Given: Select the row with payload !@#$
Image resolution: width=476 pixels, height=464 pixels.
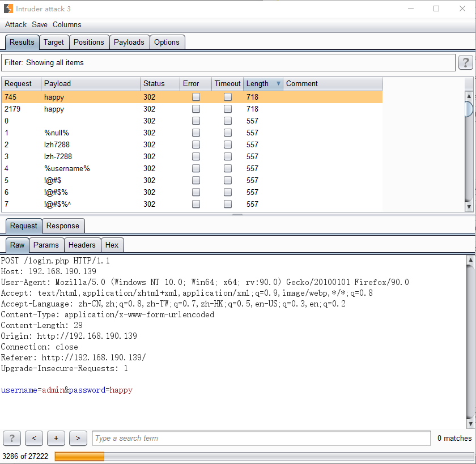Looking at the screenshot, I should coord(192,180).
